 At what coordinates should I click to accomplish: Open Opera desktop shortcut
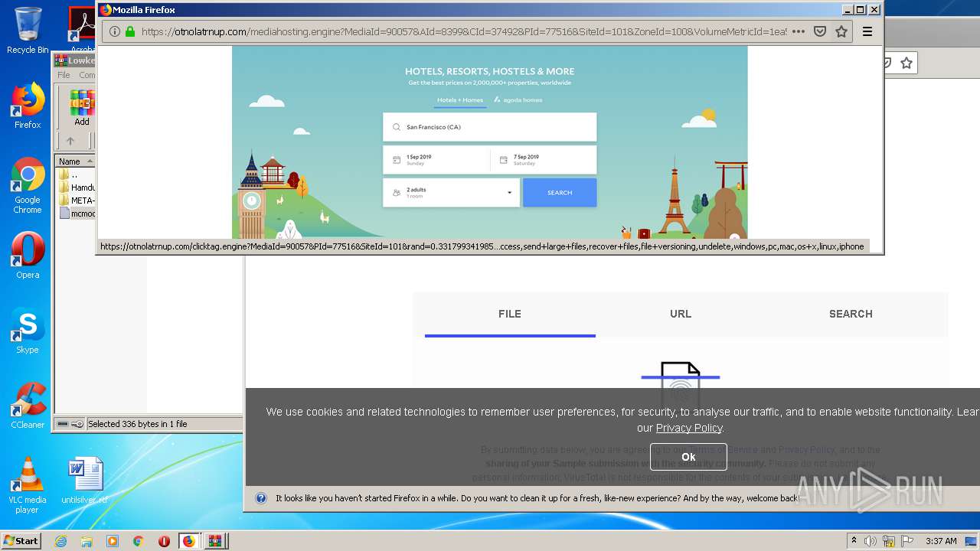(x=28, y=256)
